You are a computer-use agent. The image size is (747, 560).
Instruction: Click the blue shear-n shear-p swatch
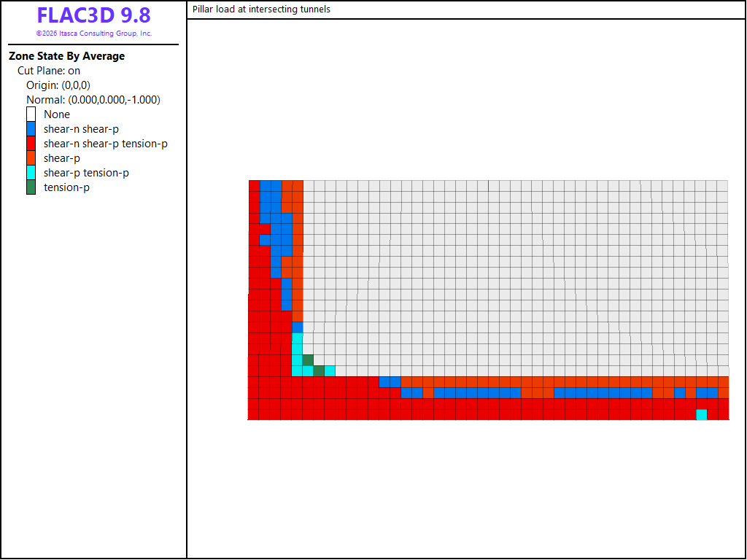tap(31, 129)
